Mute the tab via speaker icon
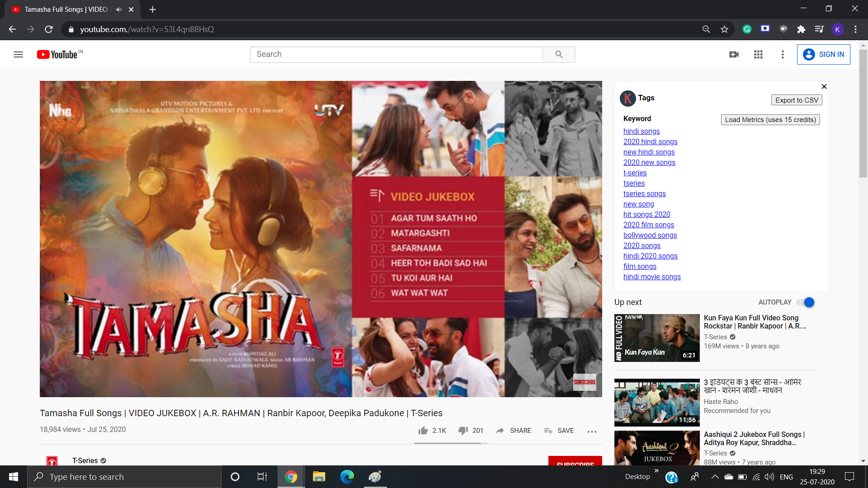This screenshot has width=868, height=488. point(119,9)
